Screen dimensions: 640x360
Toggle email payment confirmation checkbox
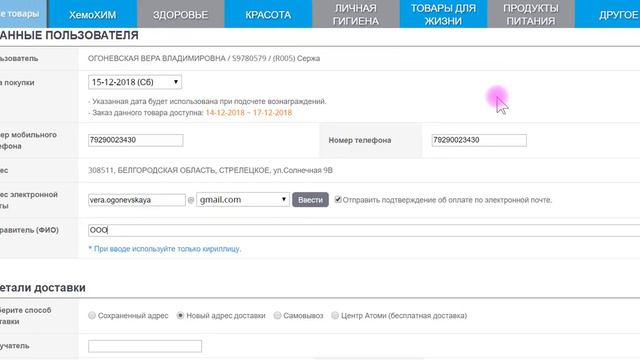coord(338,200)
